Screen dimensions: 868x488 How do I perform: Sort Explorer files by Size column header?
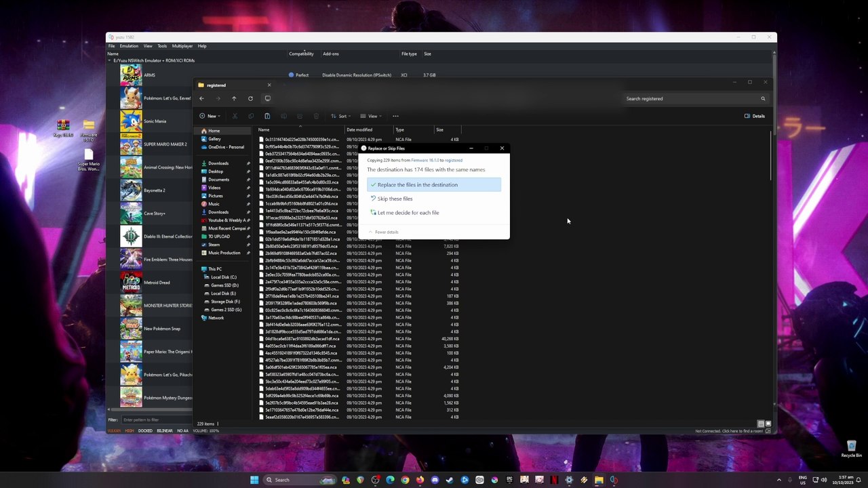pos(447,129)
